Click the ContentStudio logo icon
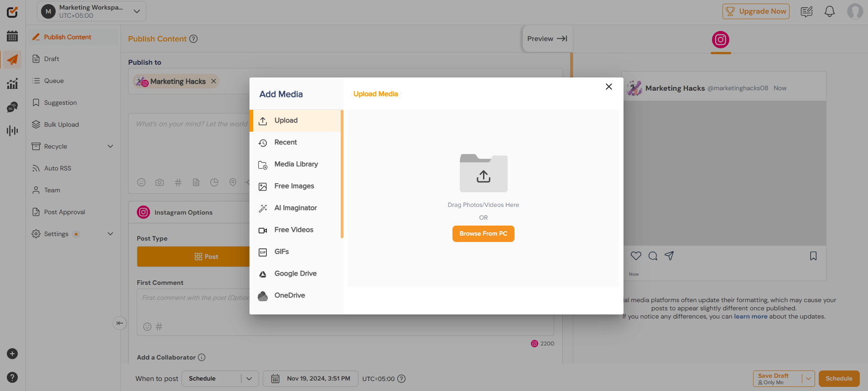Viewport: 868px width, 391px height. pyautogui.click(x=12, y=12)
